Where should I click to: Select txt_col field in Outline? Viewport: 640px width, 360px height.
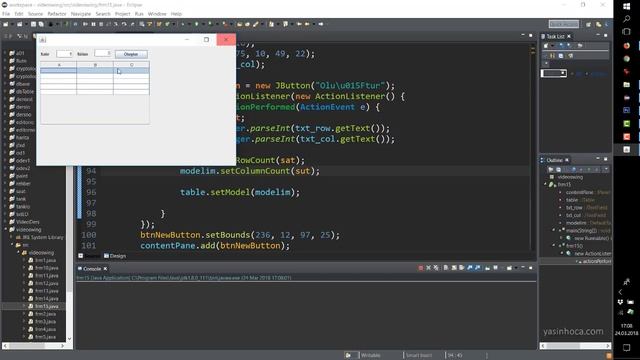573,215
